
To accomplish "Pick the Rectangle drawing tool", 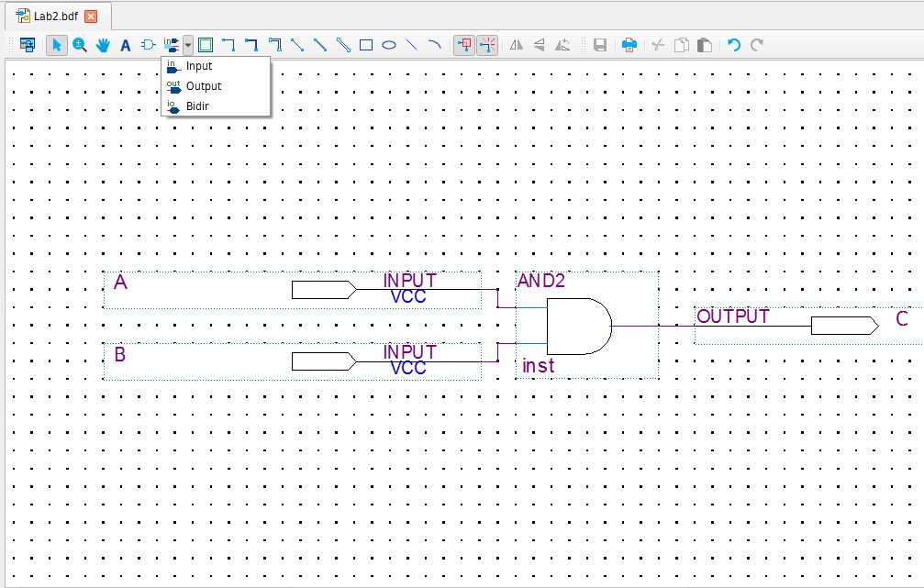I will click(x=366, y=45).
